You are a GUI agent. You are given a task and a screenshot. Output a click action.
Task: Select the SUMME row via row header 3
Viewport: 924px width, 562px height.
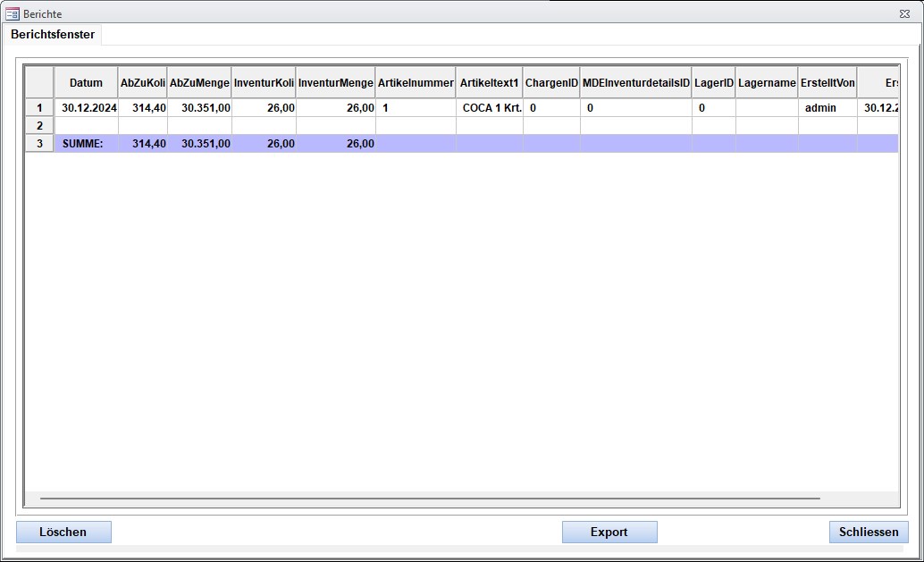click(x=39, y=143)
